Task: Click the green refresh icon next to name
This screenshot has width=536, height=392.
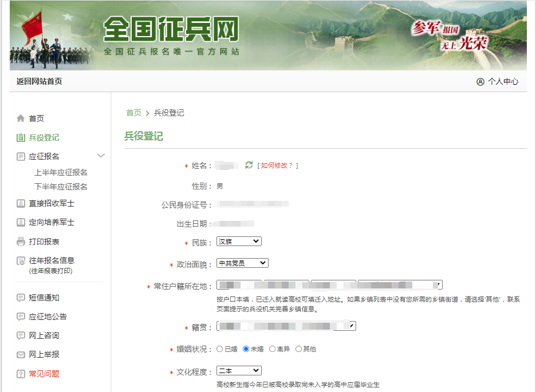Action: pos(249,165)
